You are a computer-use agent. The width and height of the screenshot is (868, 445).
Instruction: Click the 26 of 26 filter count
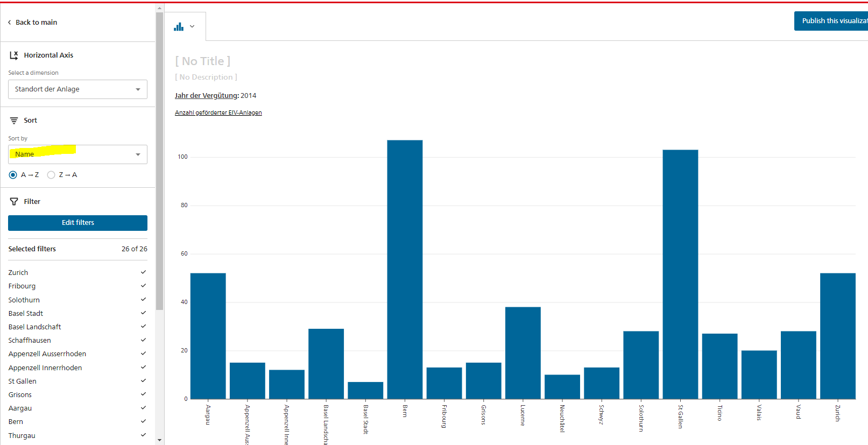coord(135,249)
